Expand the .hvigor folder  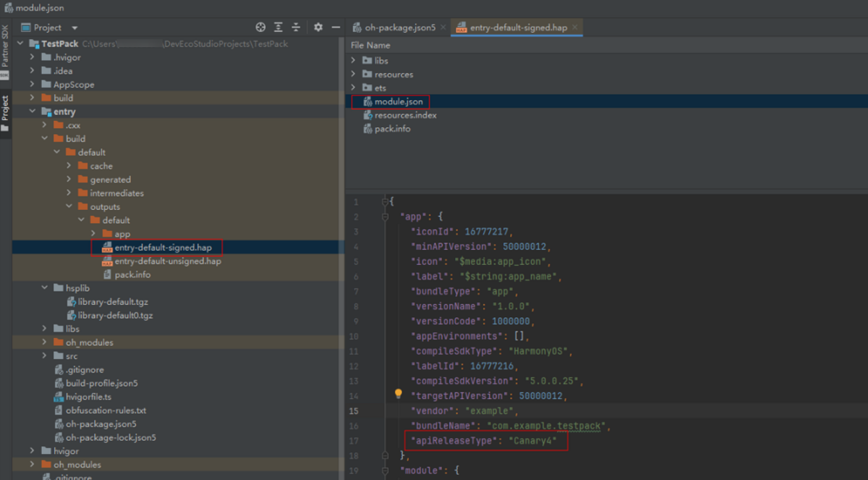(33, 57)
